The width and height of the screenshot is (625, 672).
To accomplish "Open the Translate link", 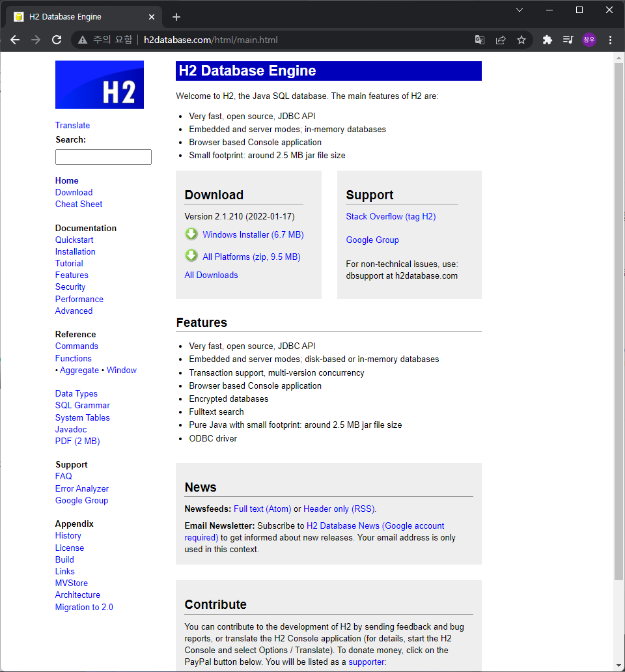I will click(x=72, y=125).
